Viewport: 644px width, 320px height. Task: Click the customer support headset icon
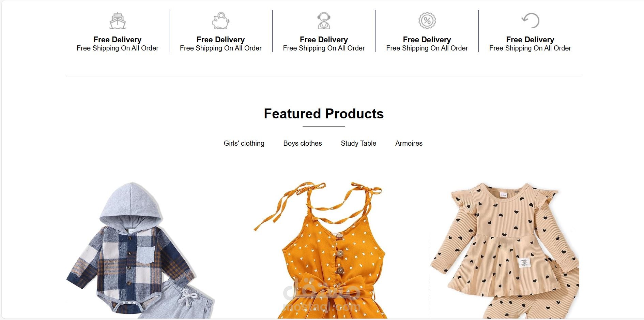click(324, 21)
